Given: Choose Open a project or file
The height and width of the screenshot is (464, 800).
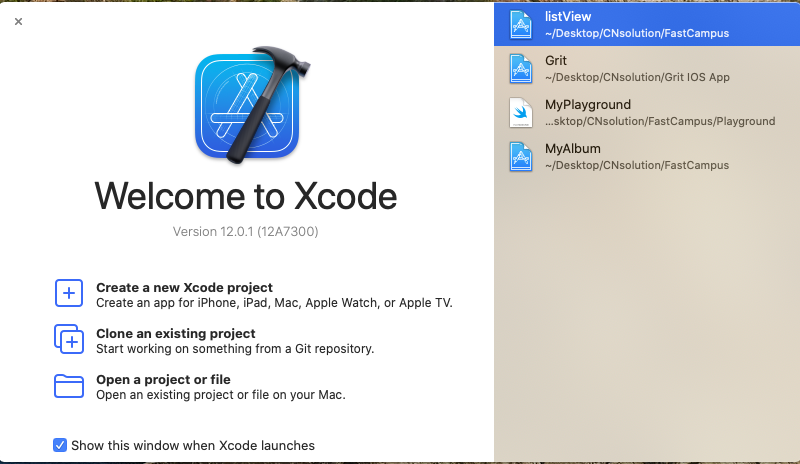Looking at the screenshot, I should click(163, 379).
